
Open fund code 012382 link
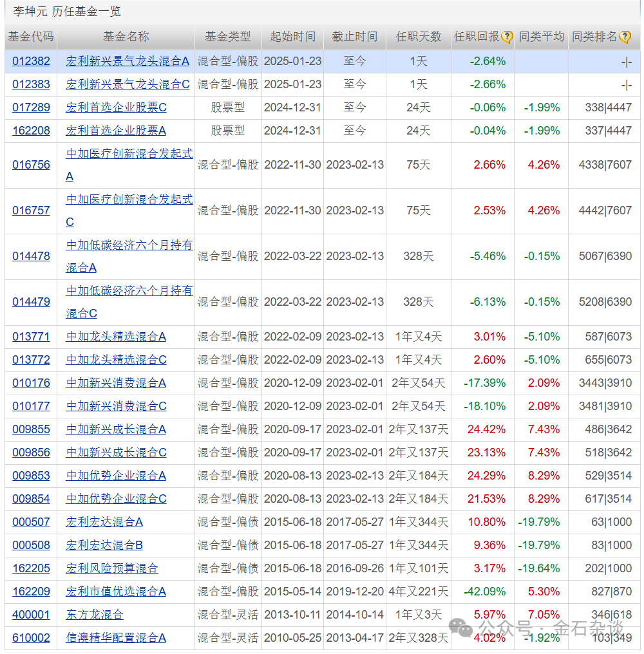[32, 61]
